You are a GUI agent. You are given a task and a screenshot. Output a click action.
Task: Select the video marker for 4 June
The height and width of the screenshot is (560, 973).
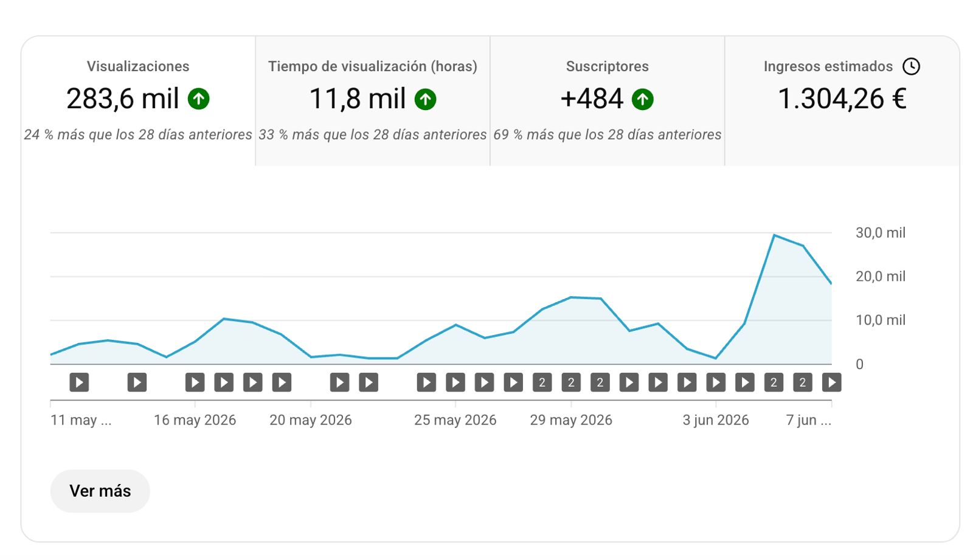[745, 382]
